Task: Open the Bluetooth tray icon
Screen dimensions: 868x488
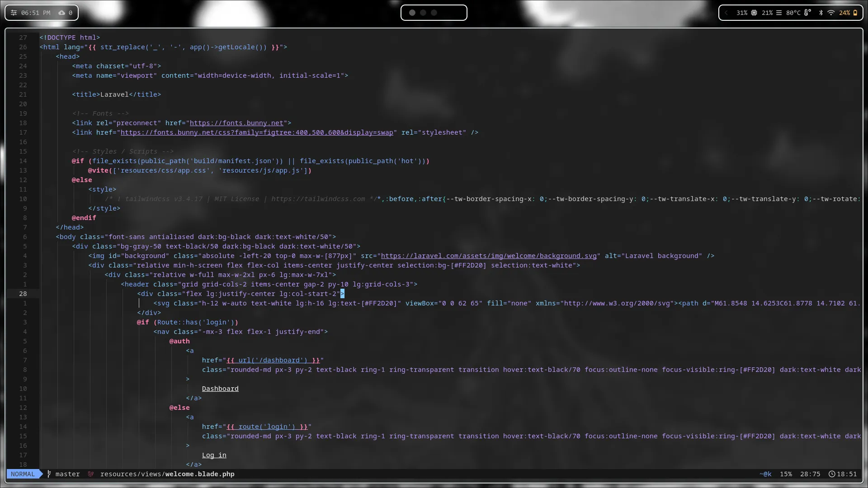Action: [x=821, y=13]
